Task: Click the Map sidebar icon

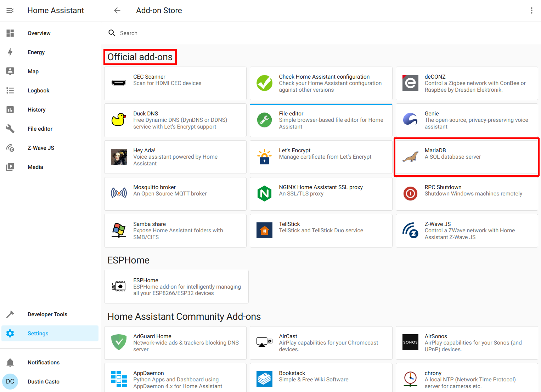Action: coord(10,72)
